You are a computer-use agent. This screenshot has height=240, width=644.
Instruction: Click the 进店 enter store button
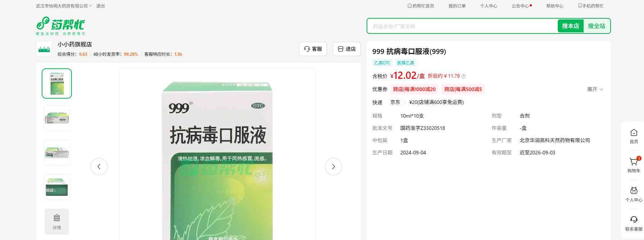click(347, 49)
